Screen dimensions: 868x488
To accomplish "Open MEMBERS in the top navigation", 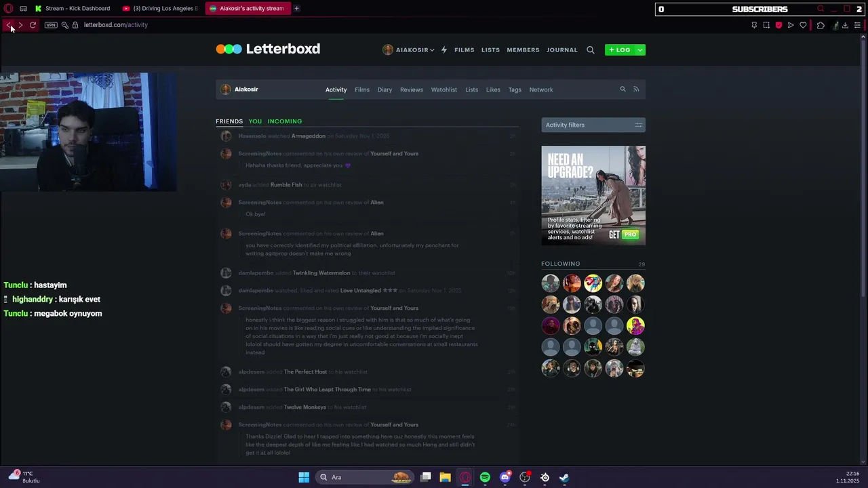I will coord(523,49).
